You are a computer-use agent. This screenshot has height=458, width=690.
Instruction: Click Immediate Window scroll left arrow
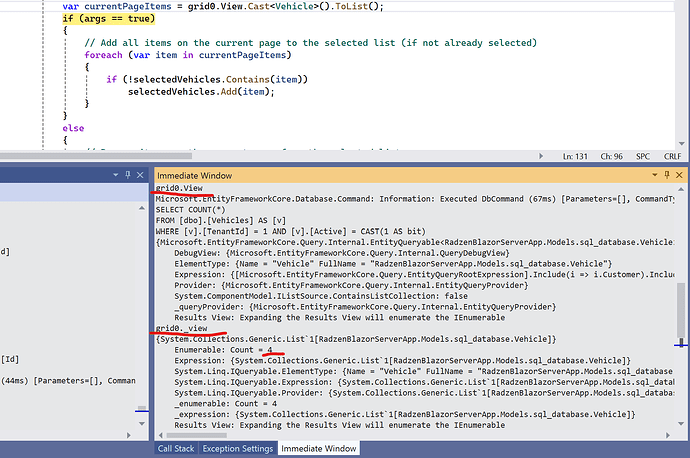coord(161,435)
